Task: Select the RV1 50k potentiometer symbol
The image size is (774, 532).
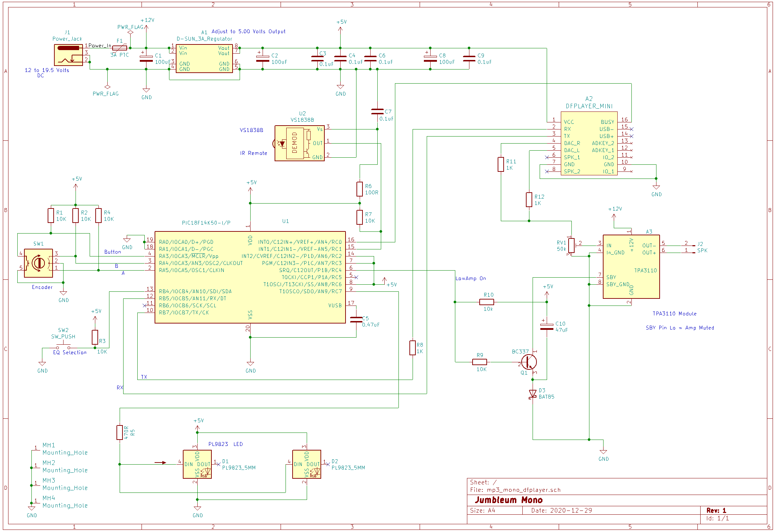Action: tap(571, 246)
